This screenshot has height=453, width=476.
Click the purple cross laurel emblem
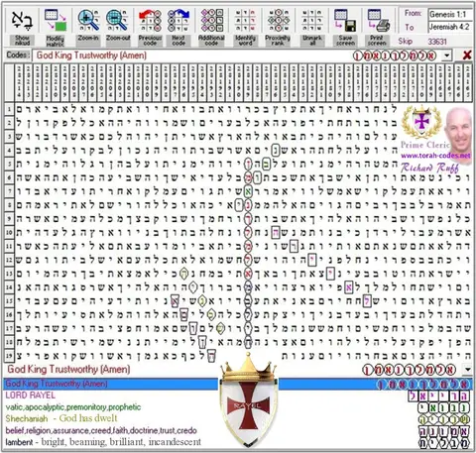pos(421,122)
